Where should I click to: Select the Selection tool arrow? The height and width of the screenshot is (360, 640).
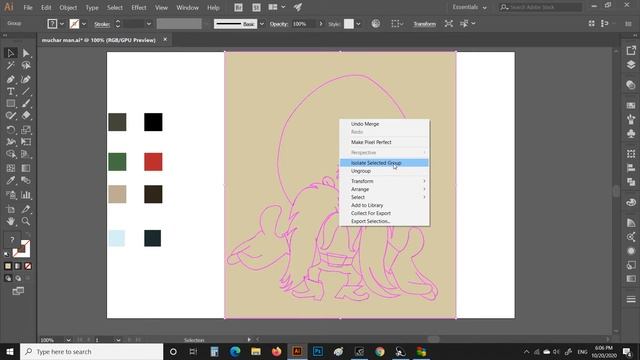point(11,53)
